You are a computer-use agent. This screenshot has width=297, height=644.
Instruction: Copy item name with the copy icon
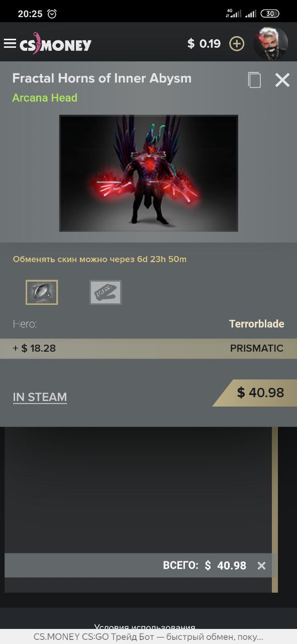(255, 80)
